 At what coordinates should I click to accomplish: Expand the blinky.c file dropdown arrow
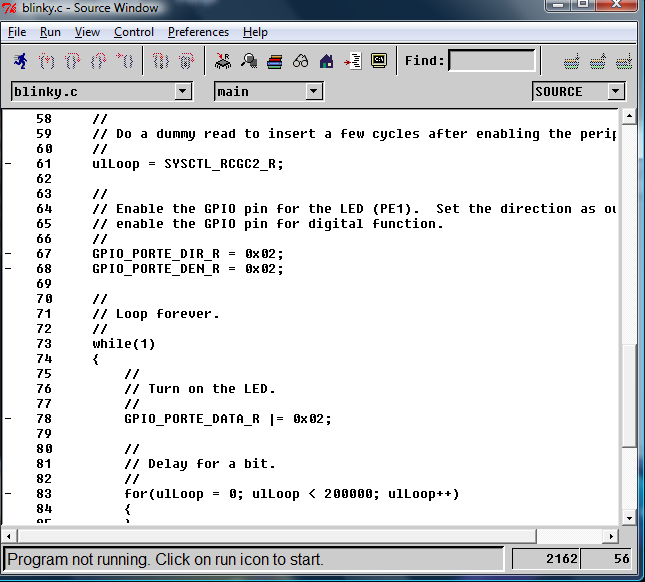pos(183,91)
